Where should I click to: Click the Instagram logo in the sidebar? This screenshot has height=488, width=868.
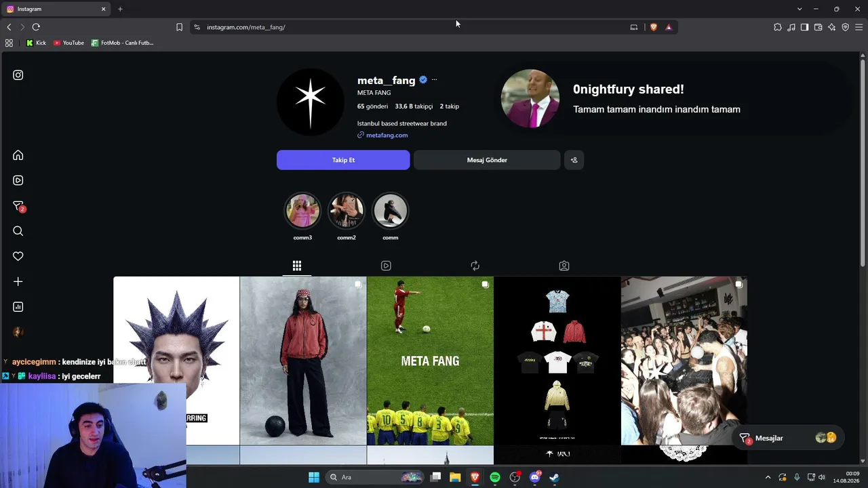point(18,75)
